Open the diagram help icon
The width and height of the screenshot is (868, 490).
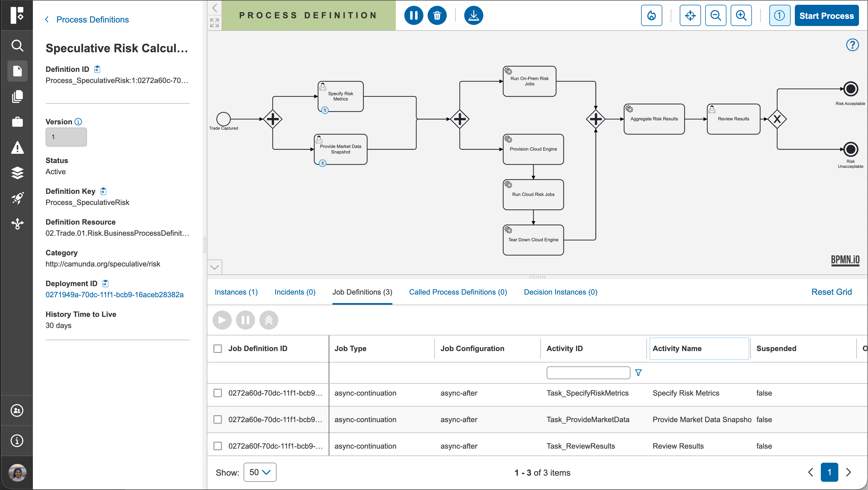click(852, 45)
